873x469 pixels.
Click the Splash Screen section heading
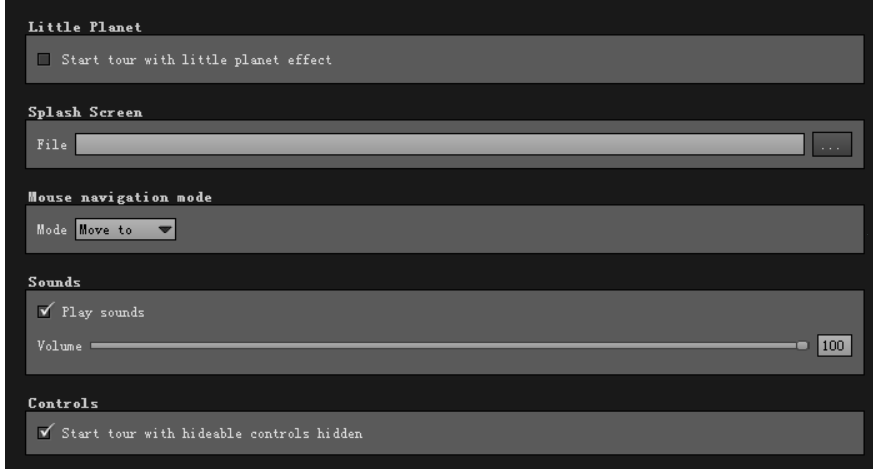click(x=85, y=112)
